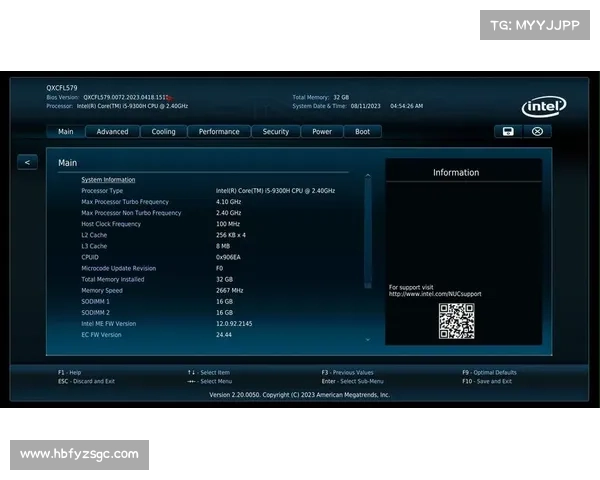Click the Information panel header
This screenshot has height=480, width=600.
[456, 173]
